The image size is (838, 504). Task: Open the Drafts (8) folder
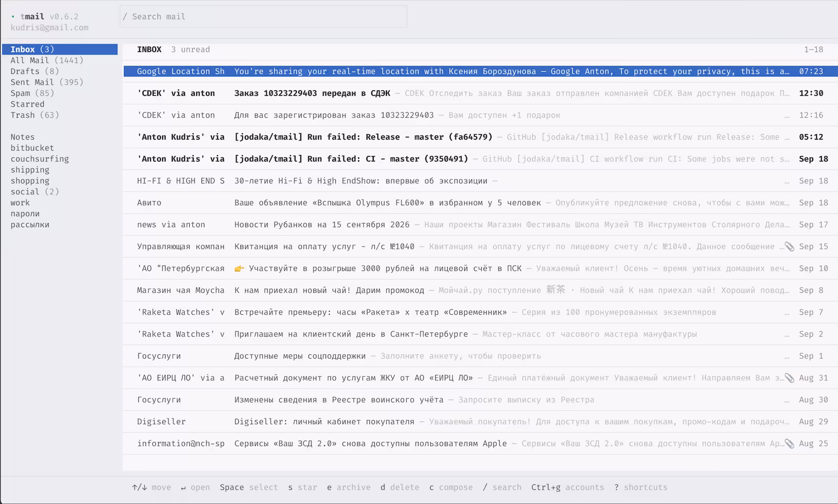pyautogui.click(x=35, y=71)
